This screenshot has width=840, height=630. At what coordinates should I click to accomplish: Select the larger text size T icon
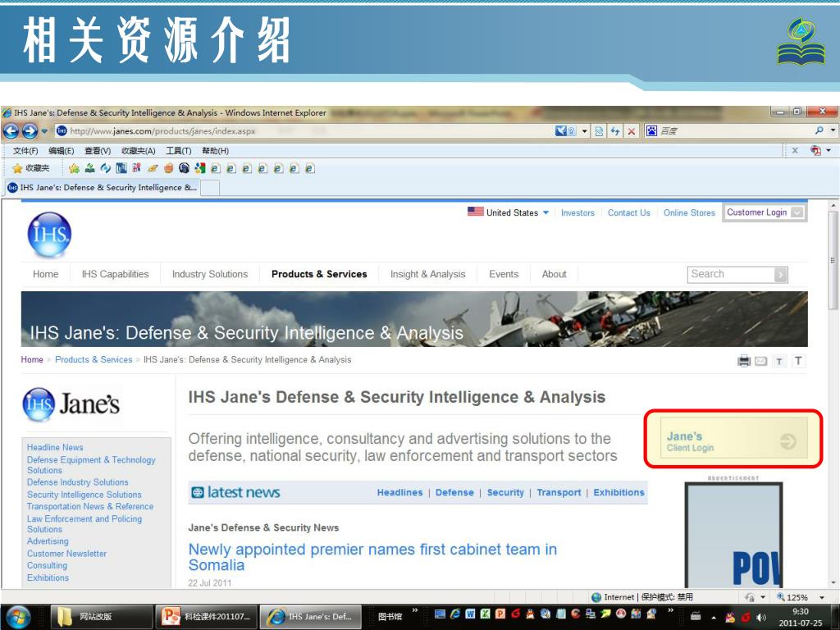[x=798, y=361]
